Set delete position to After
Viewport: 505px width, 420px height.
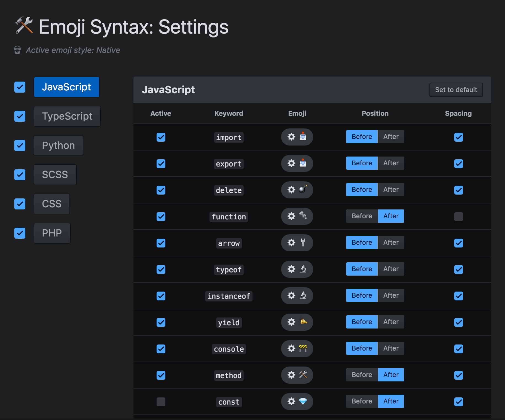[391, 190]
